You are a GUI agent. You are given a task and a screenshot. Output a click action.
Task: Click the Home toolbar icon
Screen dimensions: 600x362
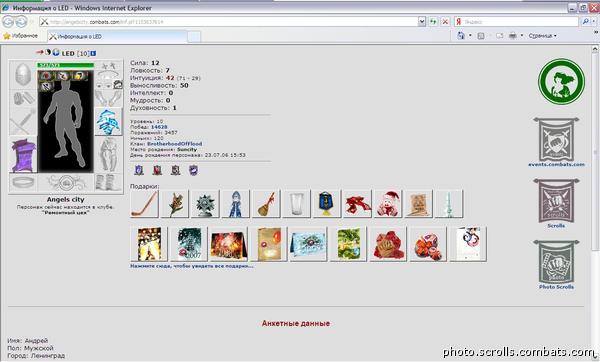point(461,36)
